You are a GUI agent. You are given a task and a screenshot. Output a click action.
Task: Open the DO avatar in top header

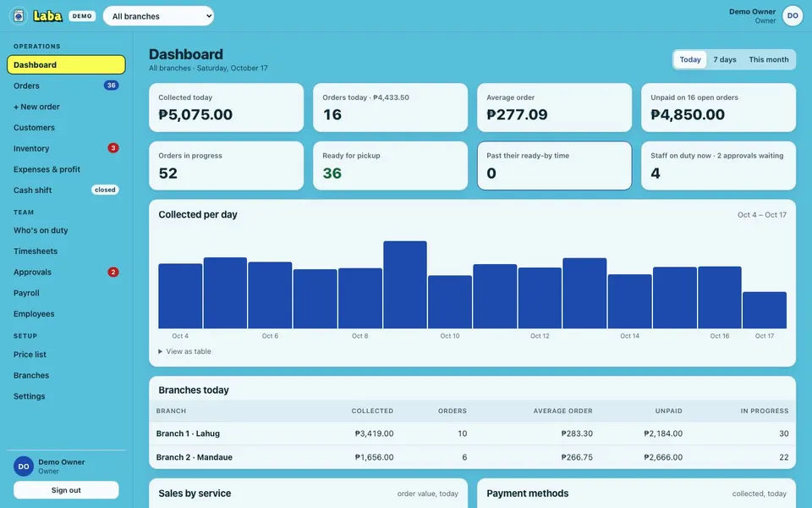pyautogui.click(x=793, y=15)
